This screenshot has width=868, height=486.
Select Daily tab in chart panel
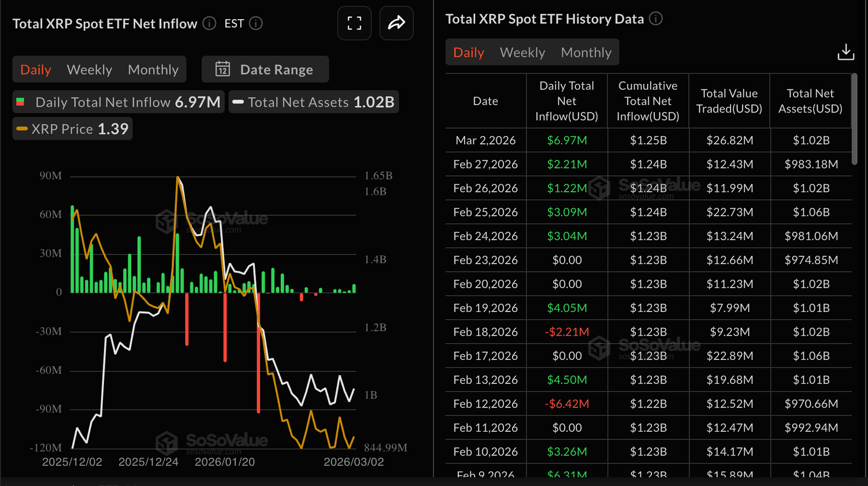click(36, 70)
